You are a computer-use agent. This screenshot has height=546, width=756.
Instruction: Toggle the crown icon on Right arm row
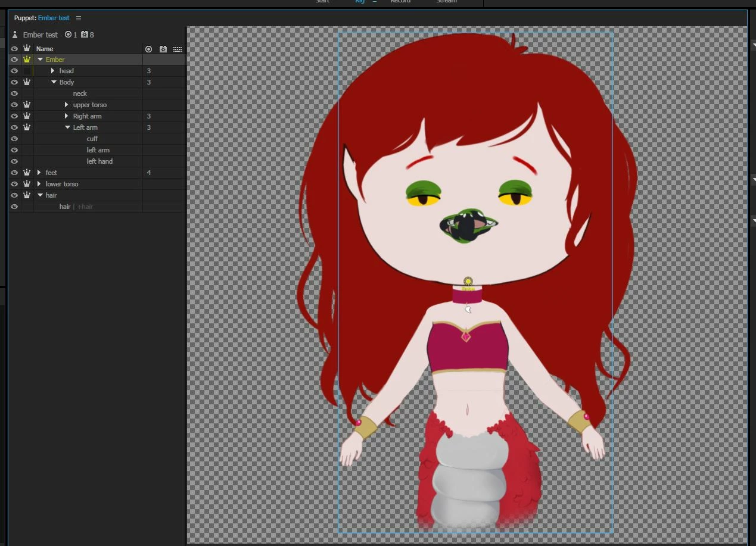tap(27, 116)
